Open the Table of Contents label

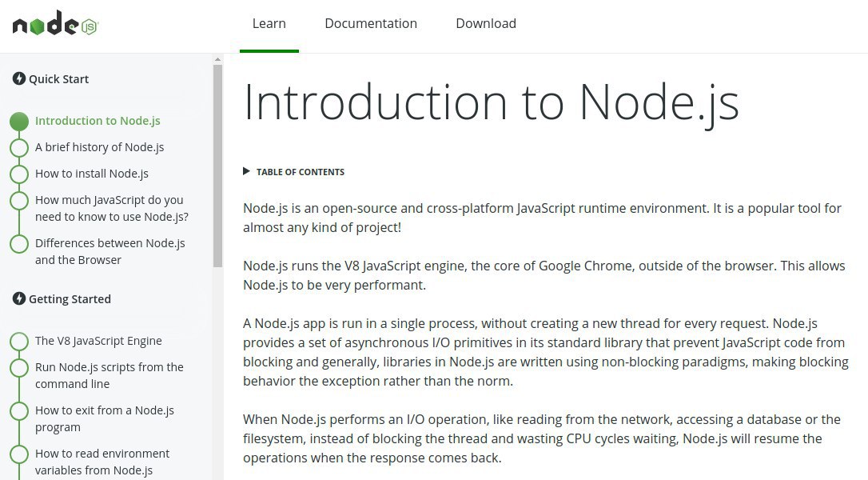pos(300,172)
